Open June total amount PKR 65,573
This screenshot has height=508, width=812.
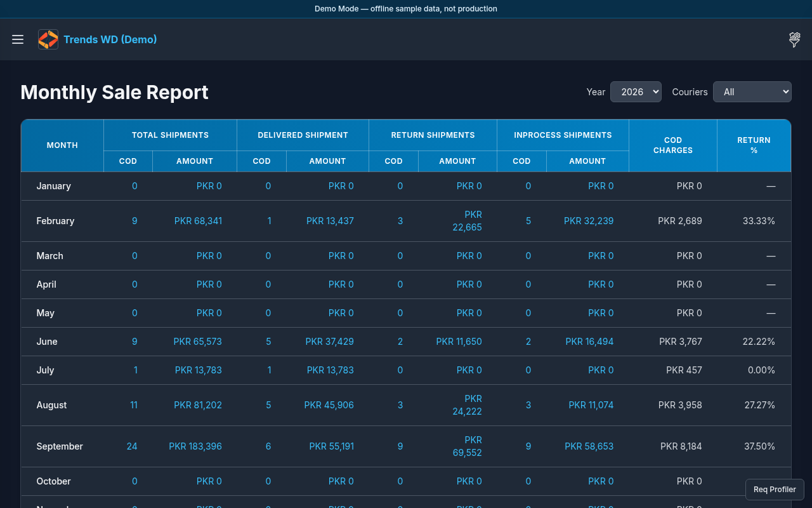click(198, 342)
